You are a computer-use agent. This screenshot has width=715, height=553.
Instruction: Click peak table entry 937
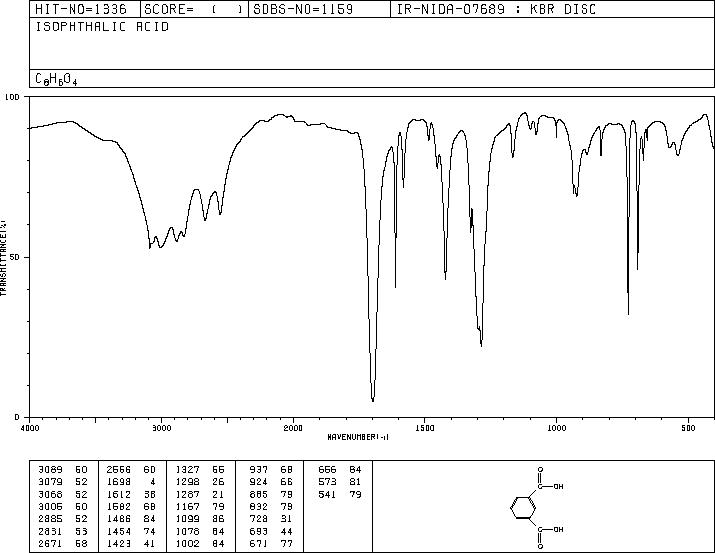(259, 470)
